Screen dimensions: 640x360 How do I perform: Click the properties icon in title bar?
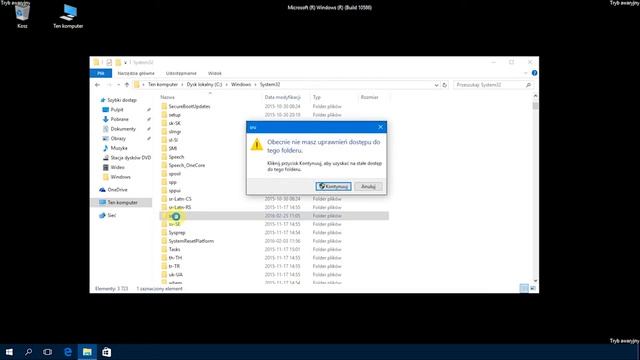pyautogui.click(x=109, y=62)
